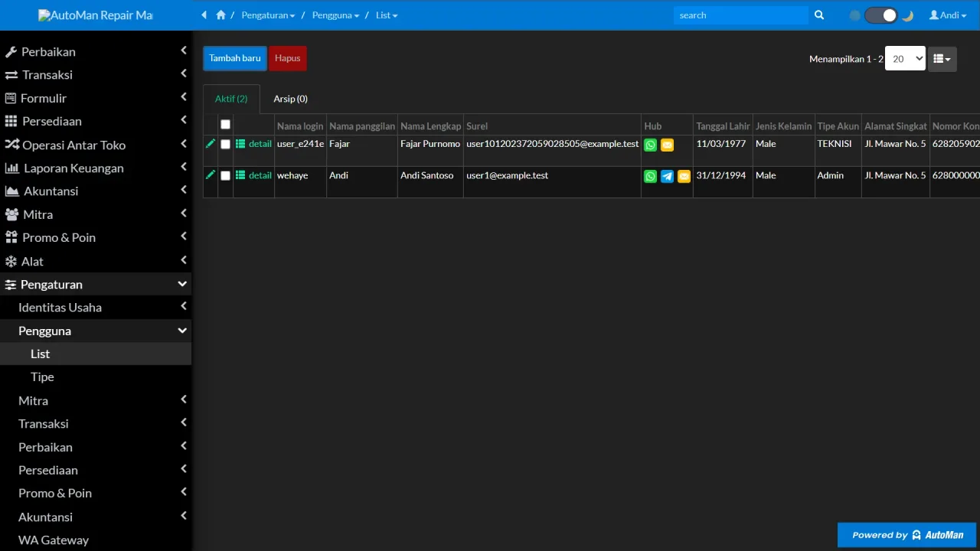Click the Promo & Poin gift icon
Screen dimensions: 980x551
coord(11,237)
